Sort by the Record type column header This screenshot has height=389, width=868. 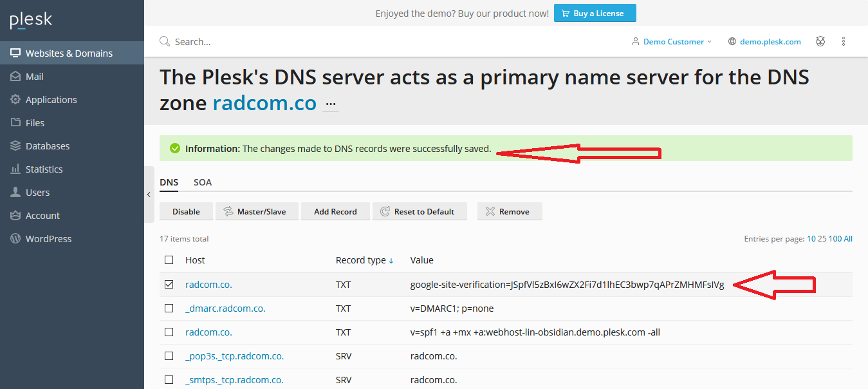pos(364,260)
